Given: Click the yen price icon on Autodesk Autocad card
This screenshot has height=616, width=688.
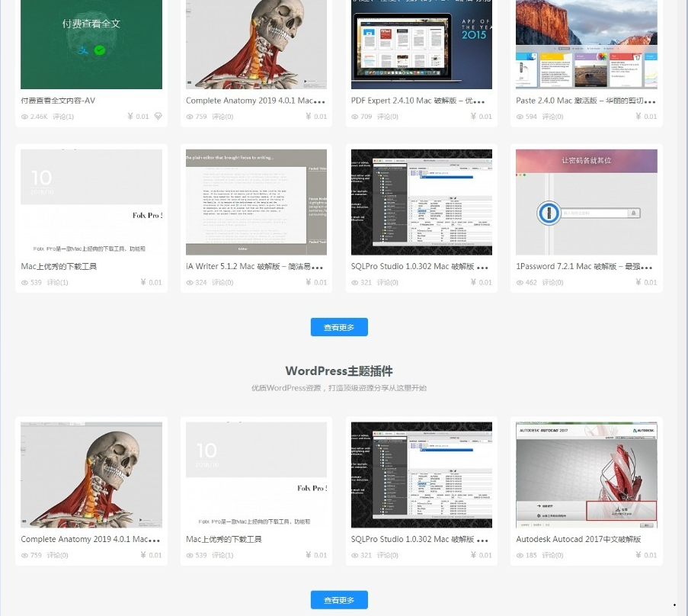Looking at the screenshot, I should pos(638,555).
